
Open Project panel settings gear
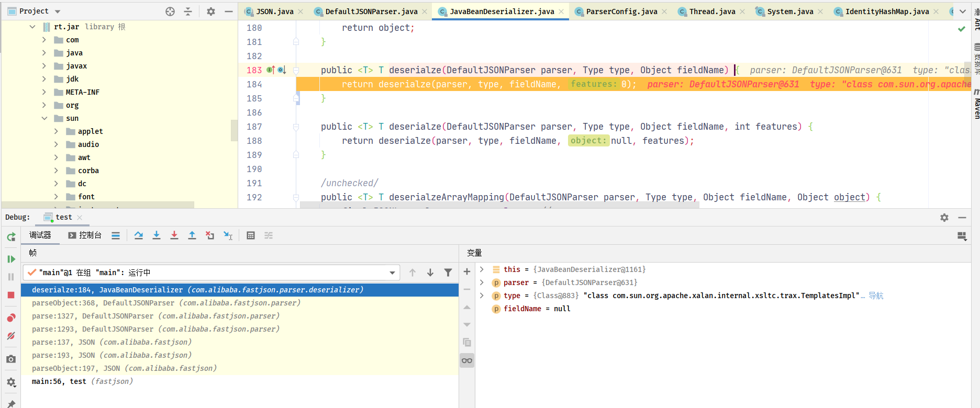click(211, 12)
